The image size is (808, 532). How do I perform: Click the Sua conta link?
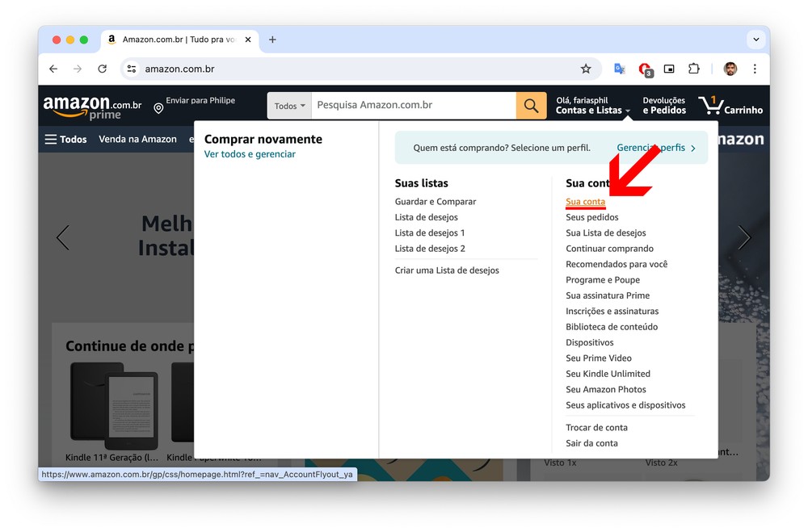click(x=585, y=202)
